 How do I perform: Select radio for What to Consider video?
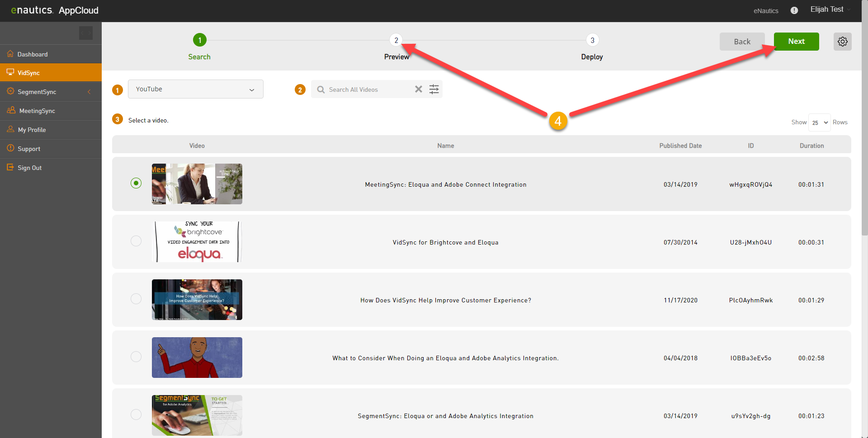point(136,357)
